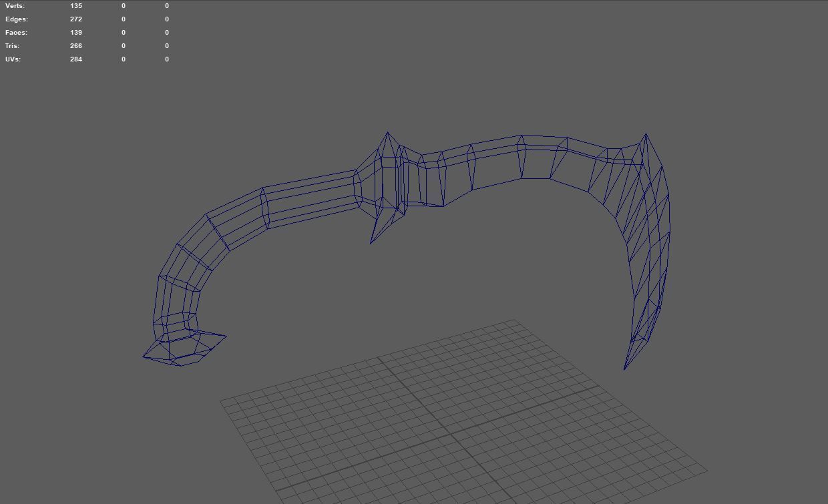Click the UVs label in the HUD

[13, 59]
